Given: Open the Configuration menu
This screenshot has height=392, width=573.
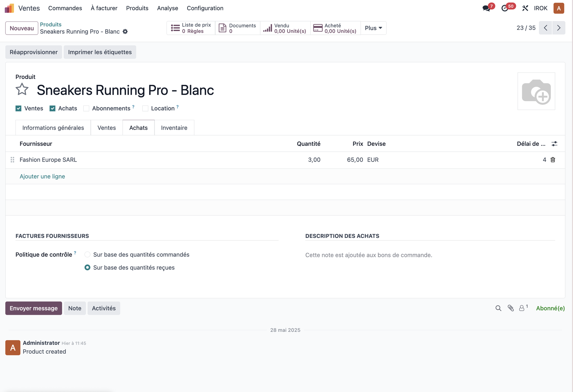Looking at the screenshot, I should [x=205, y=8].
